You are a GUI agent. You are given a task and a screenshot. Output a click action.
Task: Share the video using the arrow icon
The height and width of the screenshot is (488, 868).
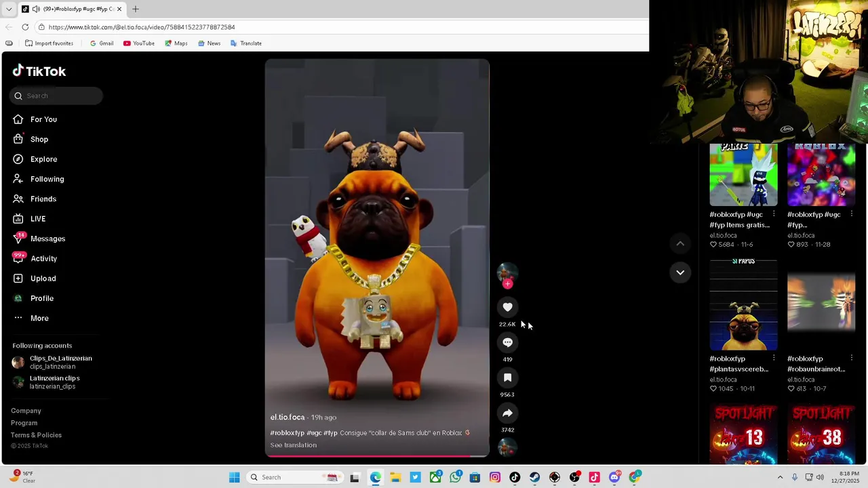point(507,413)
